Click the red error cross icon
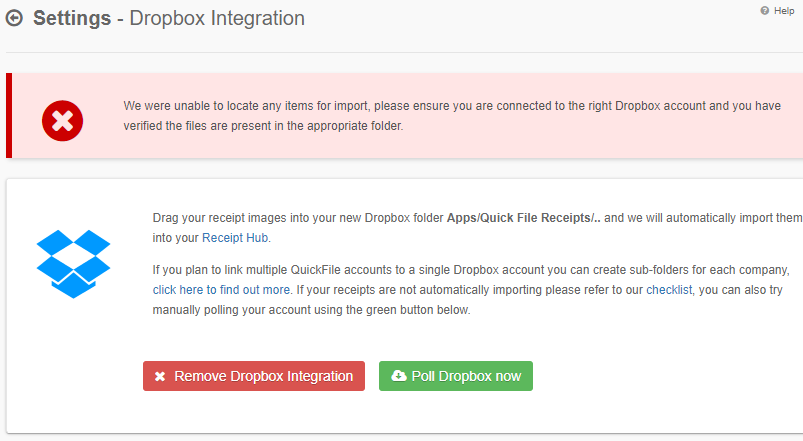 click(x=62, y=121)
